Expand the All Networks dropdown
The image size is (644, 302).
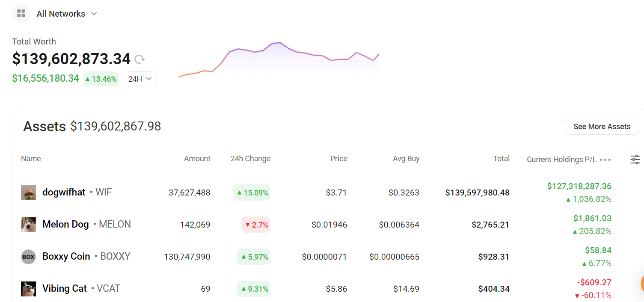click(x=94, y=14)
